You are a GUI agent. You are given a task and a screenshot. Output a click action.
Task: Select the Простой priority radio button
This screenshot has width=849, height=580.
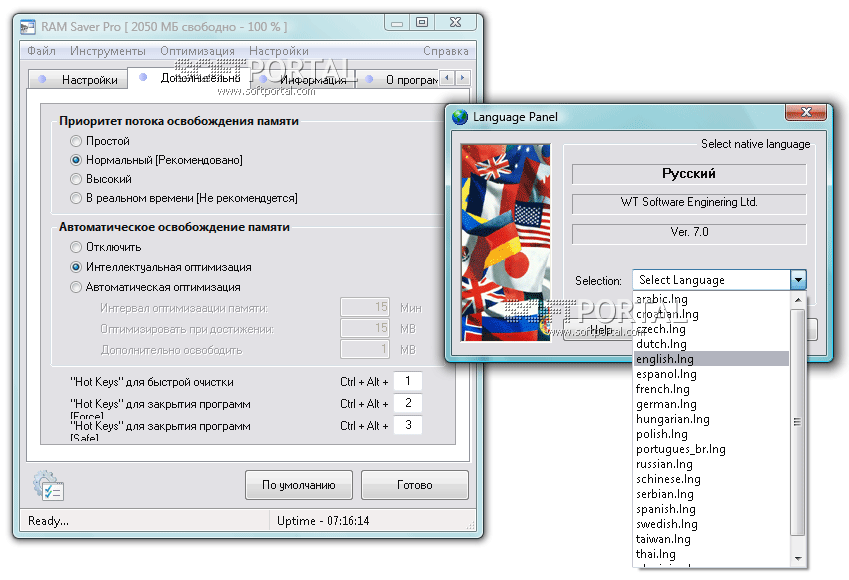[76, 141]
